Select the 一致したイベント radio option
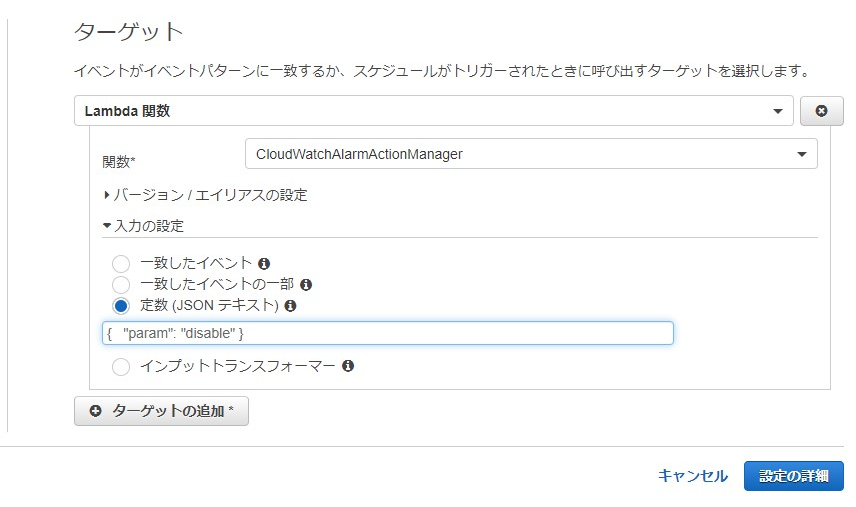 (121, 264)
